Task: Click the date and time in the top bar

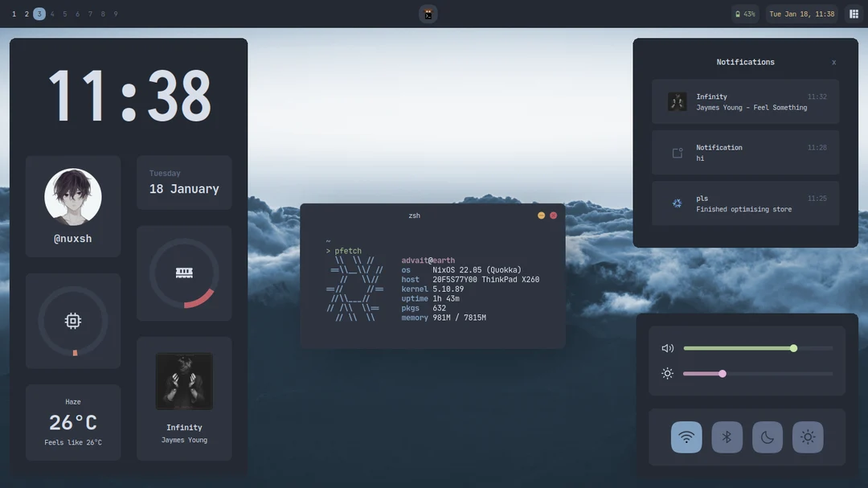Action: click(x=800, y=14)
